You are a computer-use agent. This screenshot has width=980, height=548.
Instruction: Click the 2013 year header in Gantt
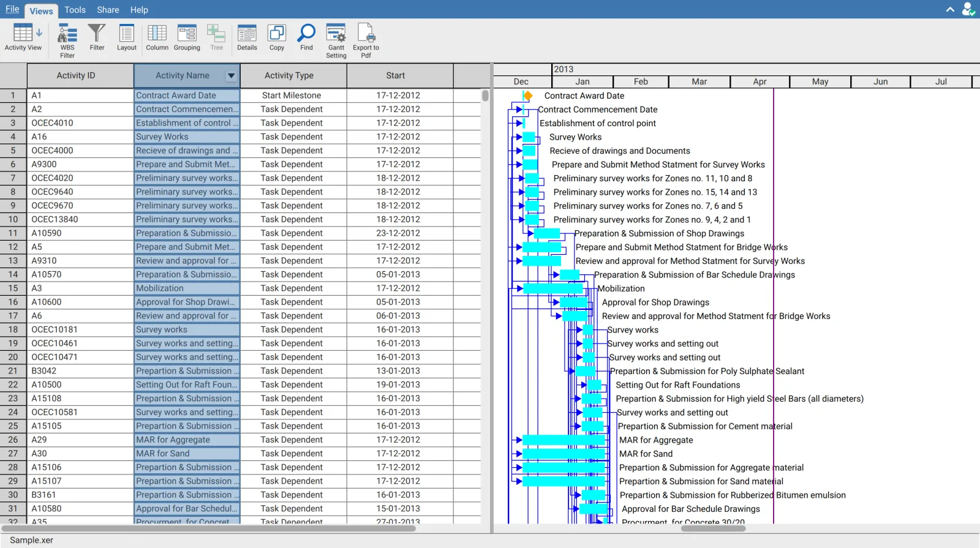(x=766, y=69)
